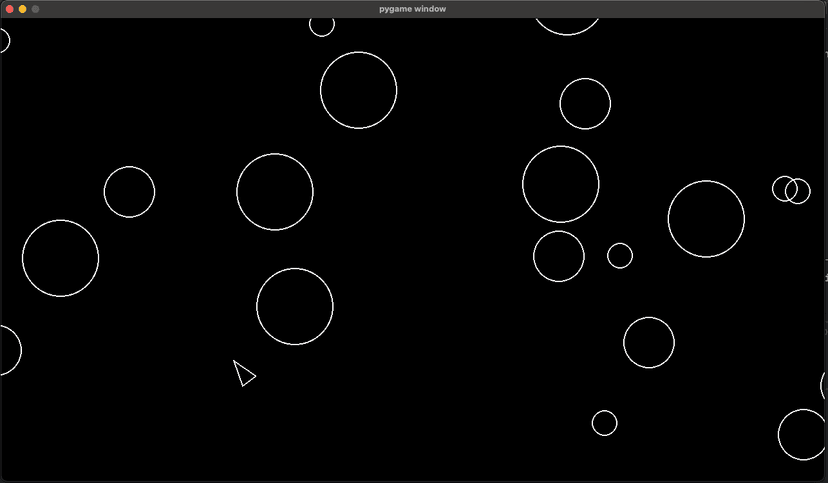Click the large full asteroid nearest the left edge
The height and width of the screenshot is (483, 828).
pos(60,258)
